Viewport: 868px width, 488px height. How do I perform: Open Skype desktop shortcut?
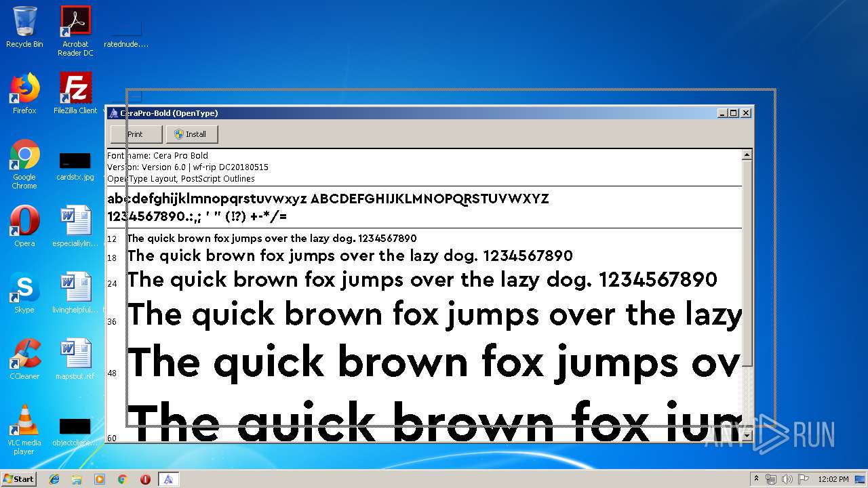(x=24, y=293)
